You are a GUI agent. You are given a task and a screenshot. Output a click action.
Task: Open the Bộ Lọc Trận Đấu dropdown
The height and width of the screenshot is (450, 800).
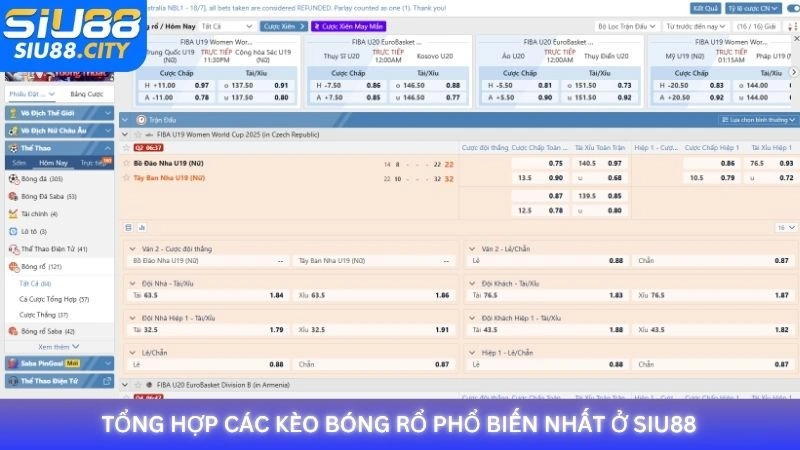coord(627,26)
